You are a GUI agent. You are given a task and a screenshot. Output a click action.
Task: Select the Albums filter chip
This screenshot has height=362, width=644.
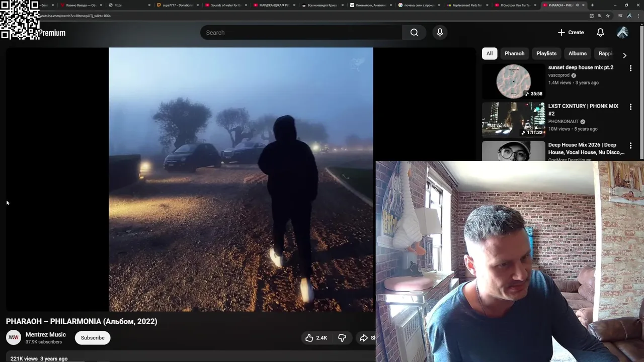[578, 54]
